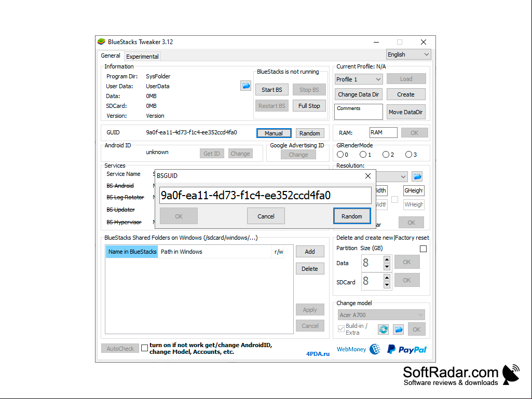The height and width of the screenshot is (399, 532).
Task: Click the RAM OK button
Action: point(414,133)
